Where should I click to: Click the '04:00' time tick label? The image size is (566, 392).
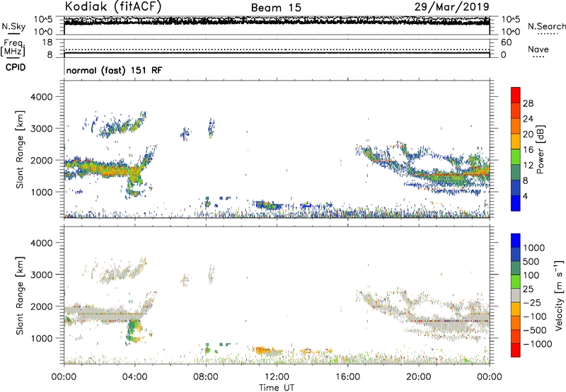pyautogui.click(x=134, y=377)
